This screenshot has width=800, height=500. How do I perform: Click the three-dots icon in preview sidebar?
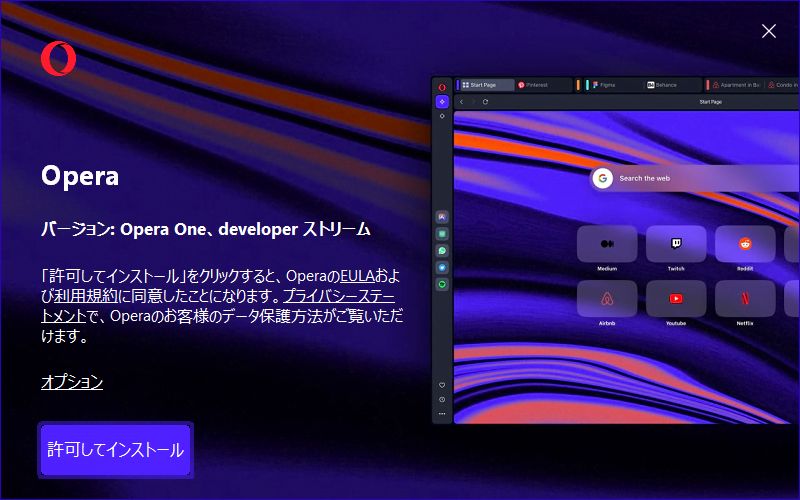(x=442, y=414)
